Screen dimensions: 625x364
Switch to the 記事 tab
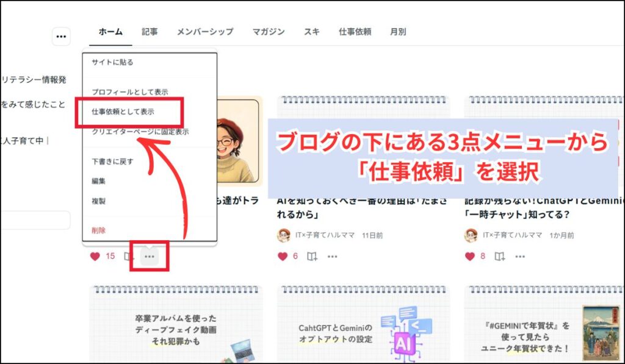(150, 32)
